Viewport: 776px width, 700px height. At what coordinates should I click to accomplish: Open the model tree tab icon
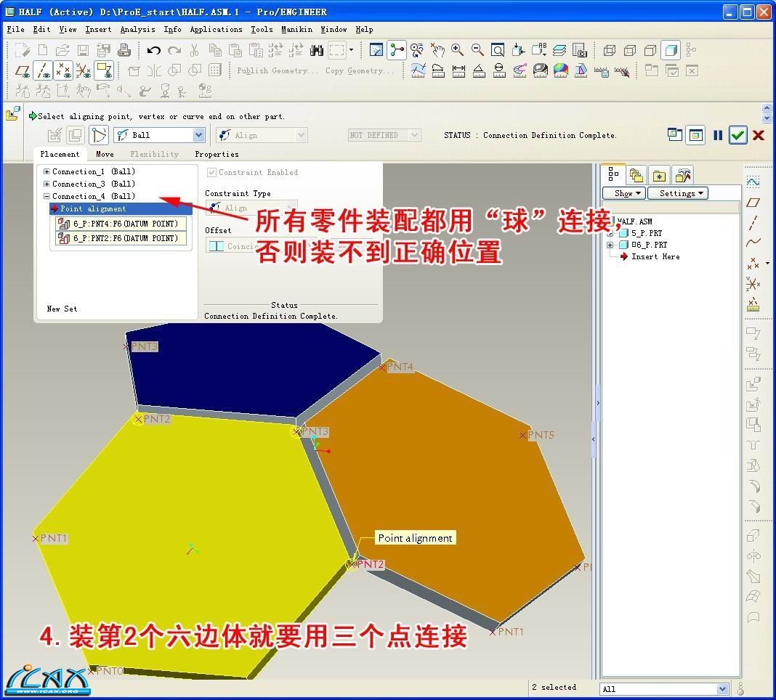click(x=614, y=174)
